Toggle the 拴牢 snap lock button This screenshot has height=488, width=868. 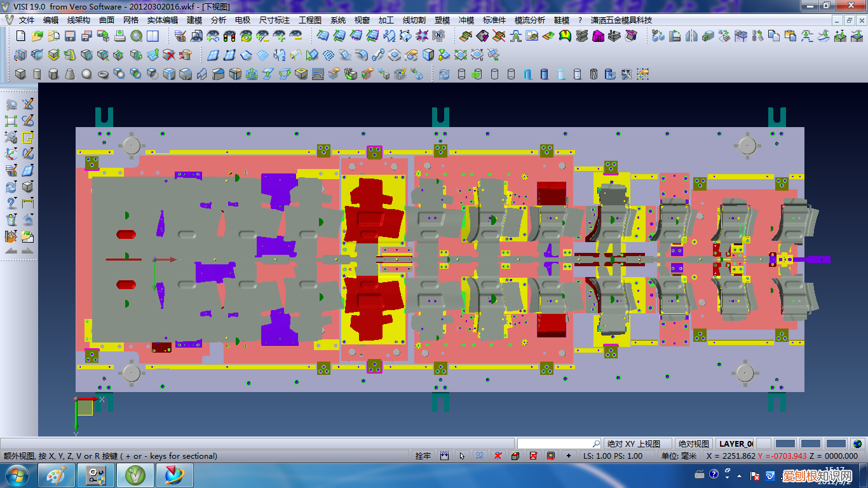point(423,456)
